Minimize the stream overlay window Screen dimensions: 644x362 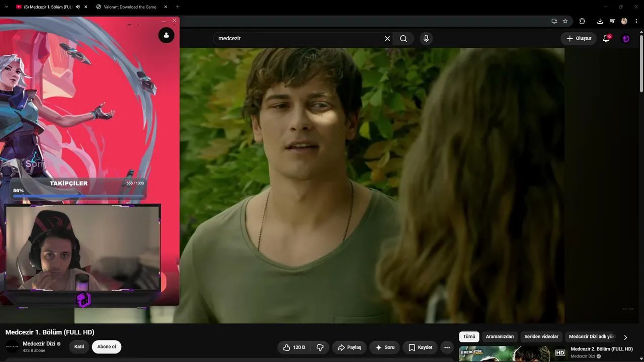pos(164,21)
